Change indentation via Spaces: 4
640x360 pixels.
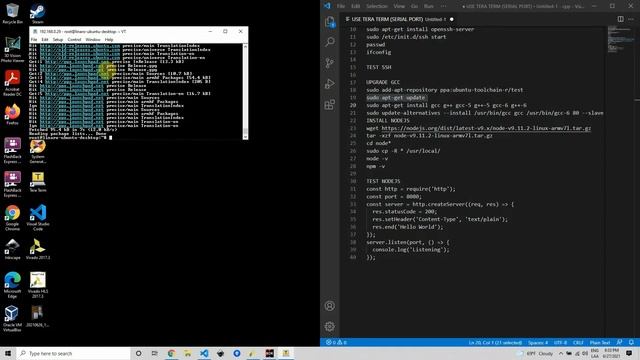(538, 342)
